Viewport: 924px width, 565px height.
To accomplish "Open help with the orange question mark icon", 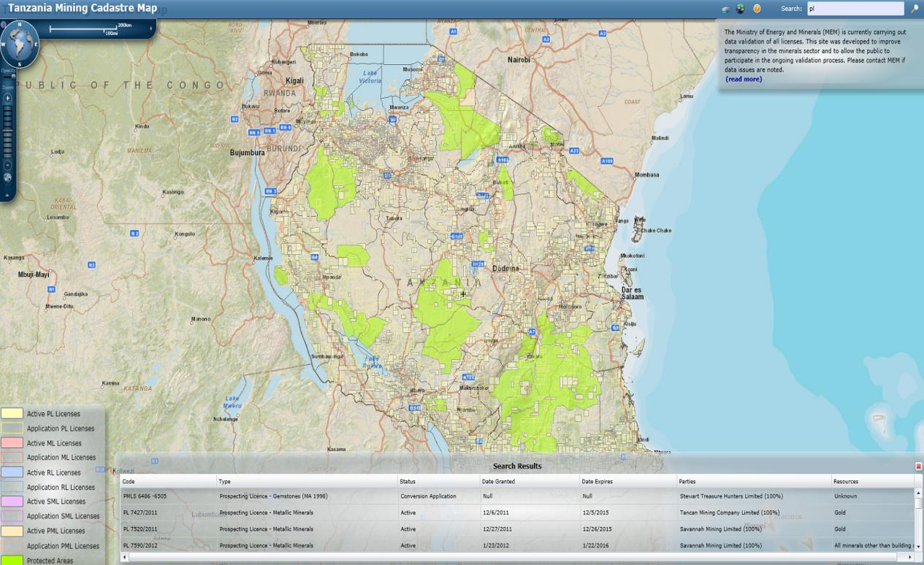I will tap(757, 9).
